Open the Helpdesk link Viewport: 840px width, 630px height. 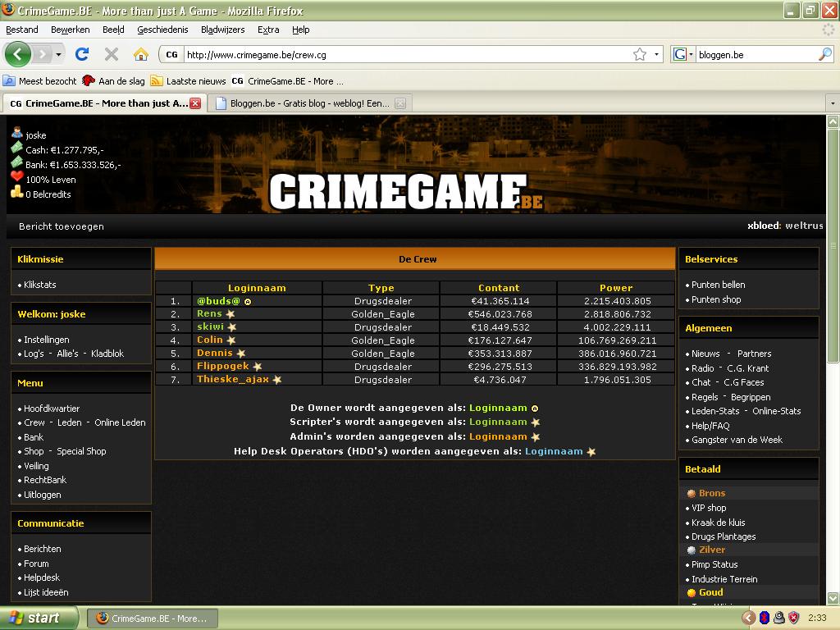[x=42, y=577]
